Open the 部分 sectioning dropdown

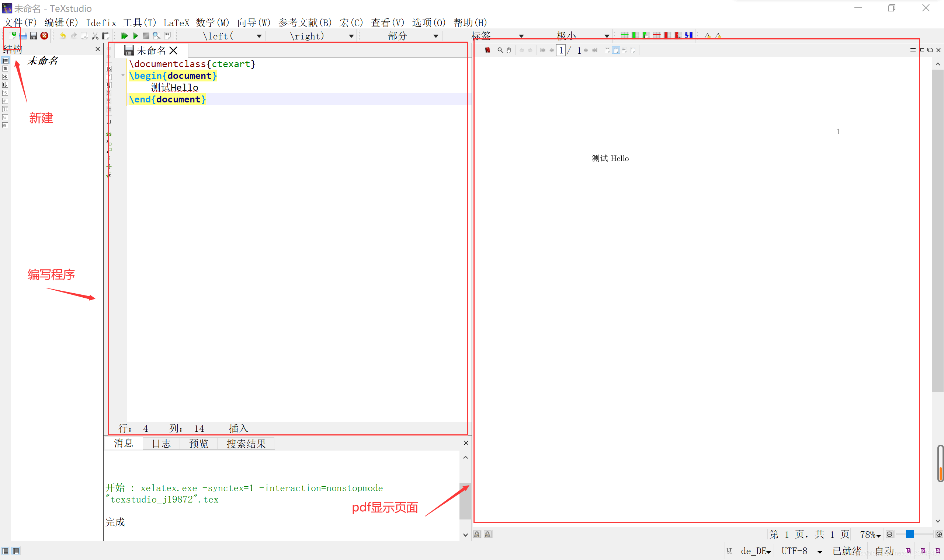tap(436, 36)
